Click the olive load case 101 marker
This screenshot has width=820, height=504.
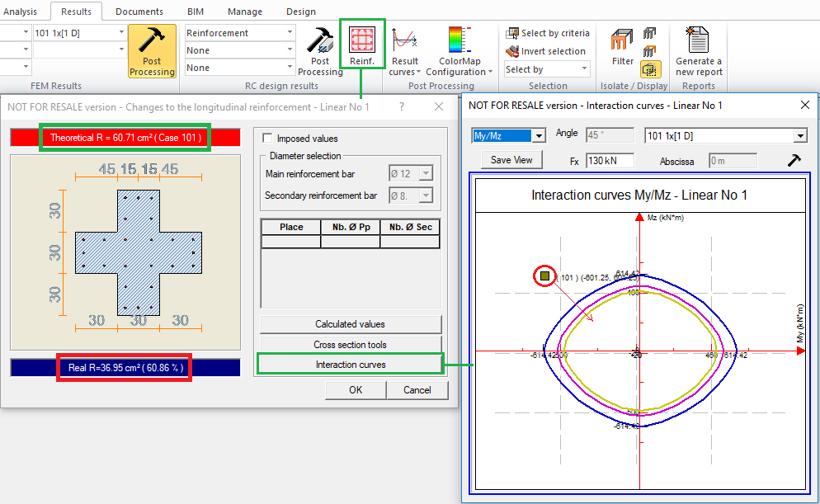click(x=544, y=276)
